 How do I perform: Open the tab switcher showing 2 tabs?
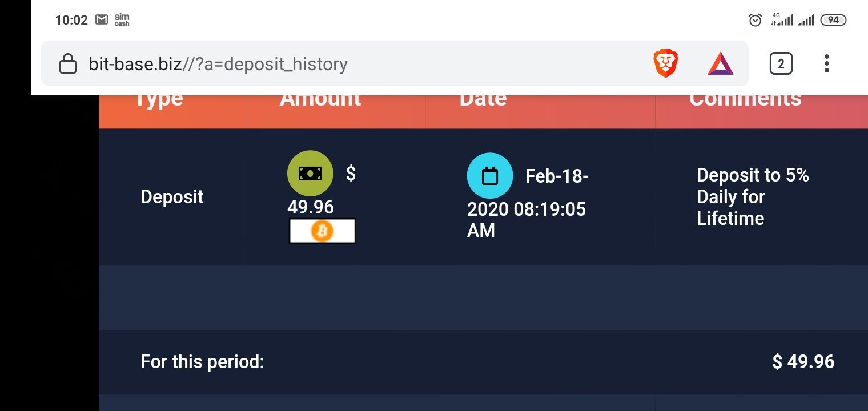[781, 63]
